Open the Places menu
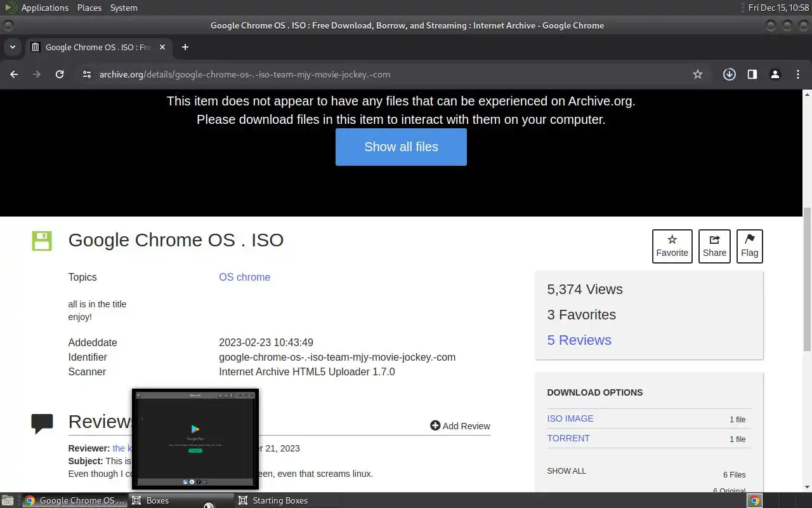The image size is (812, 508). pos(89,8)
